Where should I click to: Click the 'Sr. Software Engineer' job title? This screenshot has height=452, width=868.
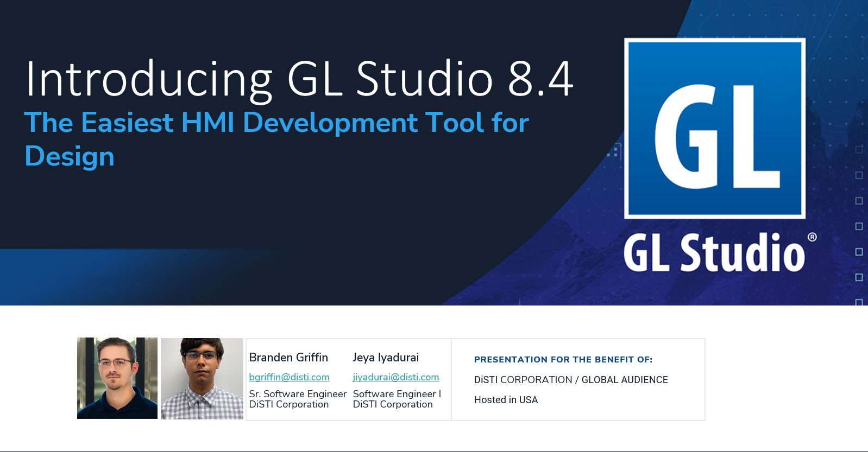298,394
